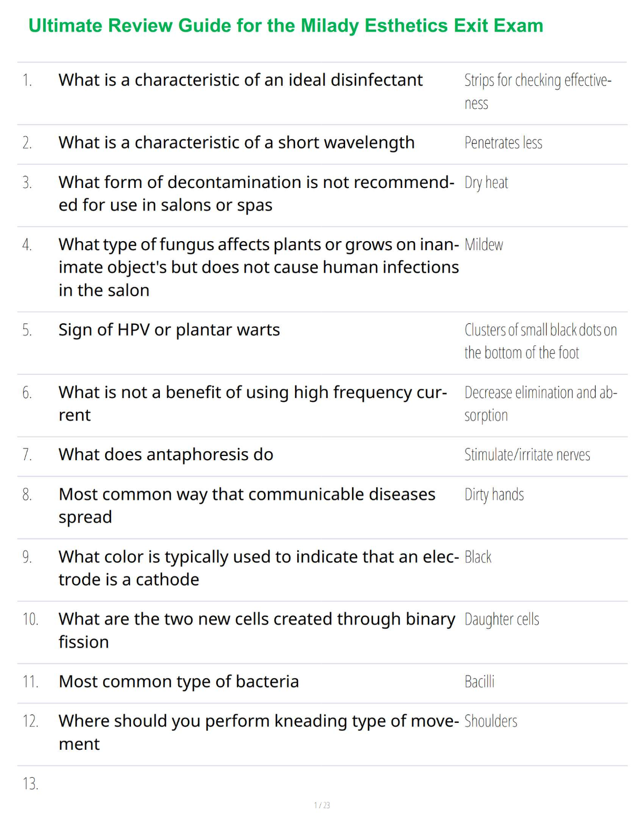Screen dimensions: 644x834
Task: Click the 'Mildew' answer text
Action: (484, 245)
